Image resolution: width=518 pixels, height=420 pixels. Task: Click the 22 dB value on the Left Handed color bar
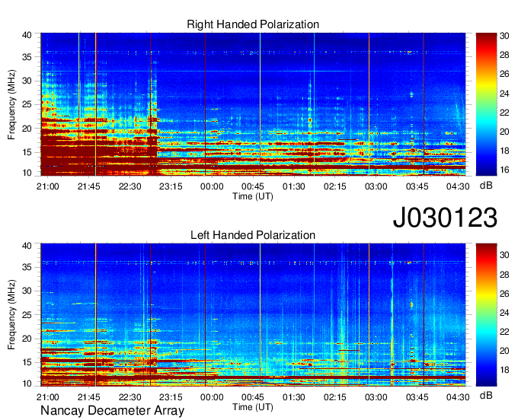tap(504, 332)
